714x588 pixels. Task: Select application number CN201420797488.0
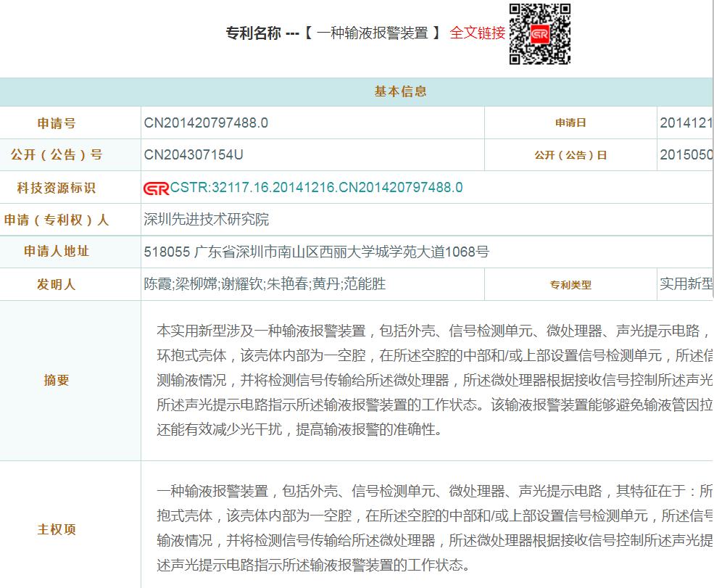[206, 123]
